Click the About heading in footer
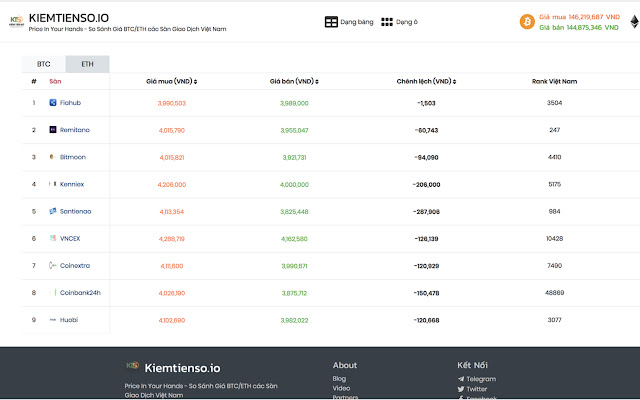 pyautogui.click(x=344, y=365)
